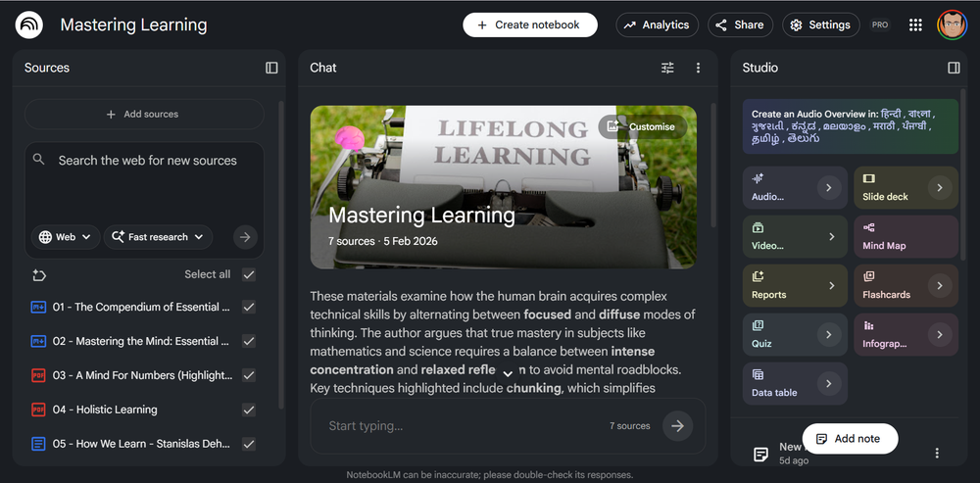Viewport: 980px width, 483px height.
Task: Click the Chat panel scrollbar
Action: point(713,166)
